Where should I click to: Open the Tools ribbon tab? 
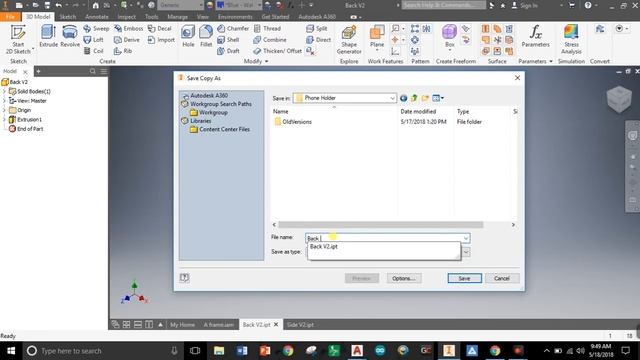point(151,17)
